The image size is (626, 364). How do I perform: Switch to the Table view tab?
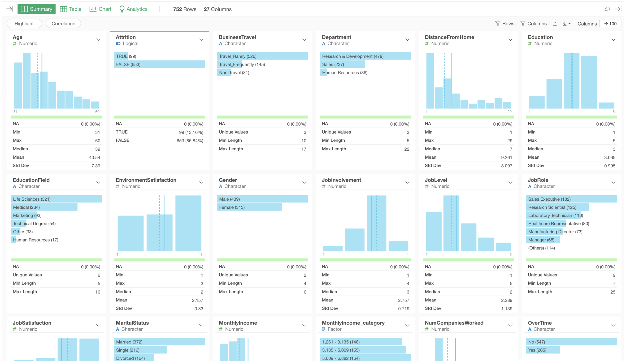point(71,9)
